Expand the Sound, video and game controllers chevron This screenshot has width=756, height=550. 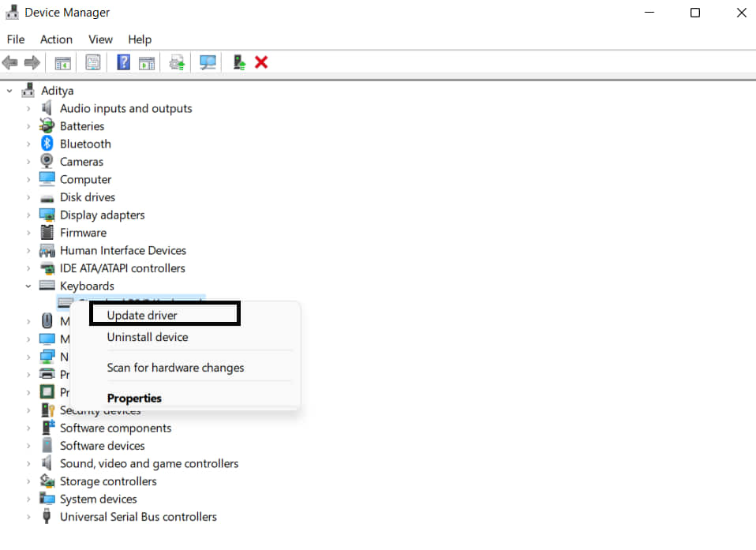coord(28,464)
